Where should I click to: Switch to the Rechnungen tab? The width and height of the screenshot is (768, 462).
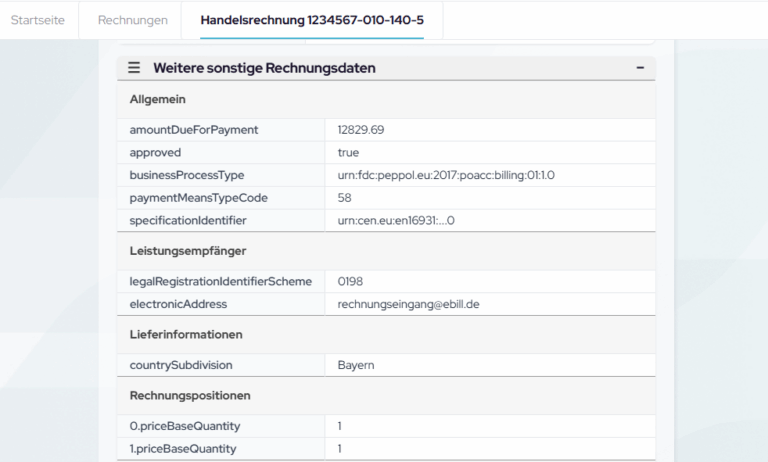point(131,20)
